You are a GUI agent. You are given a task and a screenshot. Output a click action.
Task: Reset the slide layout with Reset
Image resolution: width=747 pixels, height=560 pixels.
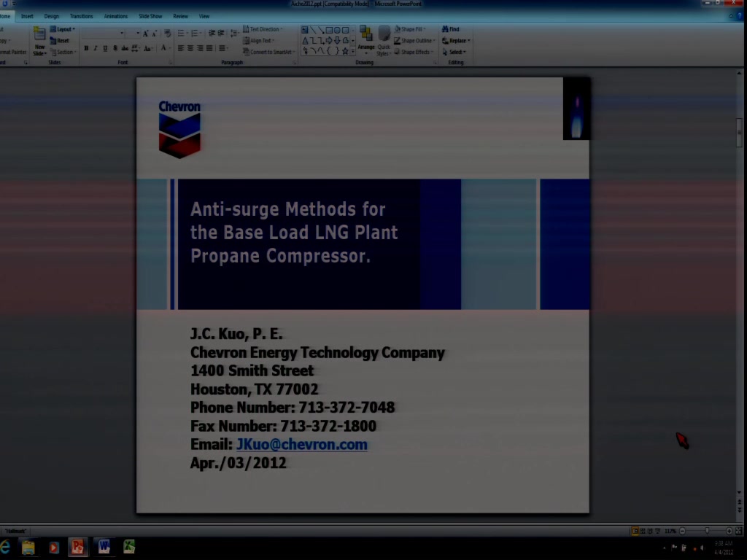pyautogui.click(x=60, y=41)
